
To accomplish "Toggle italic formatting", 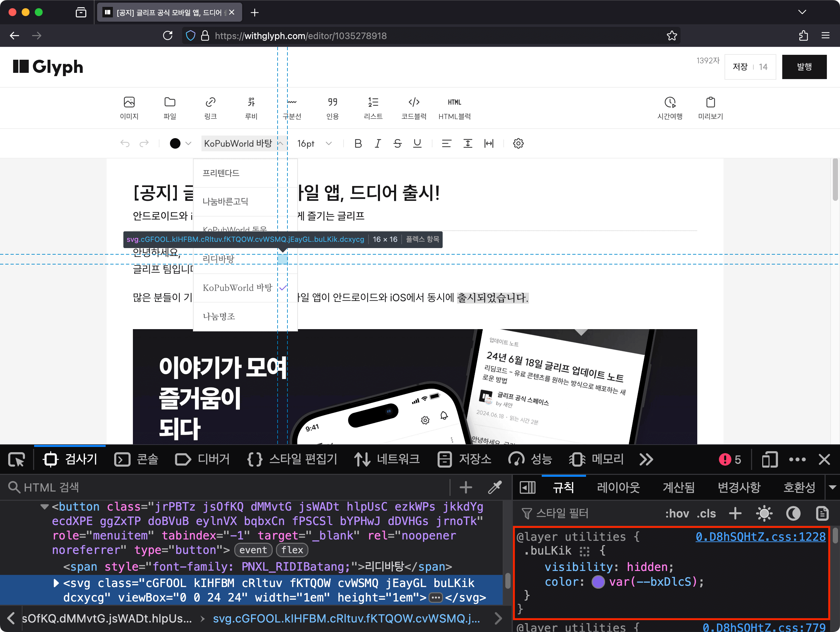I will click(x=377, y=144).
